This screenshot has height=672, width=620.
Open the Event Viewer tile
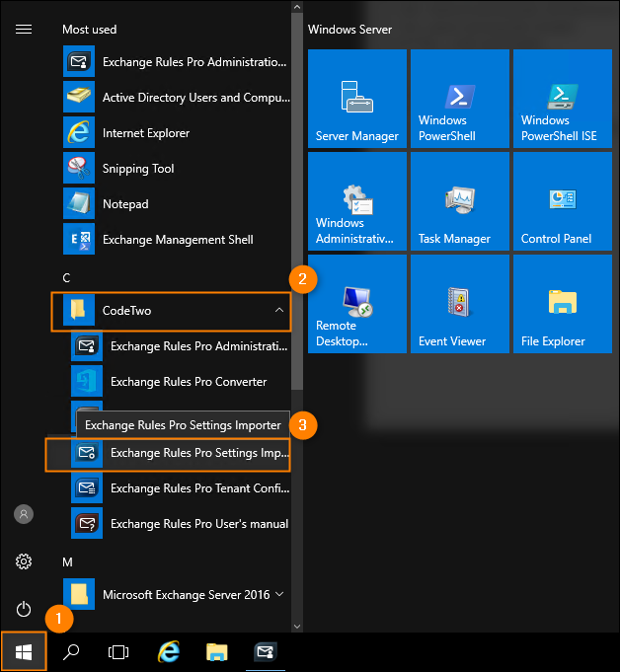[460, 304]
